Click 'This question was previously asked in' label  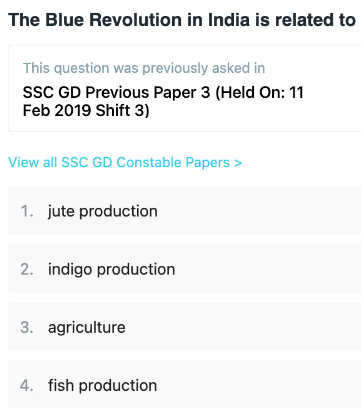144,68
